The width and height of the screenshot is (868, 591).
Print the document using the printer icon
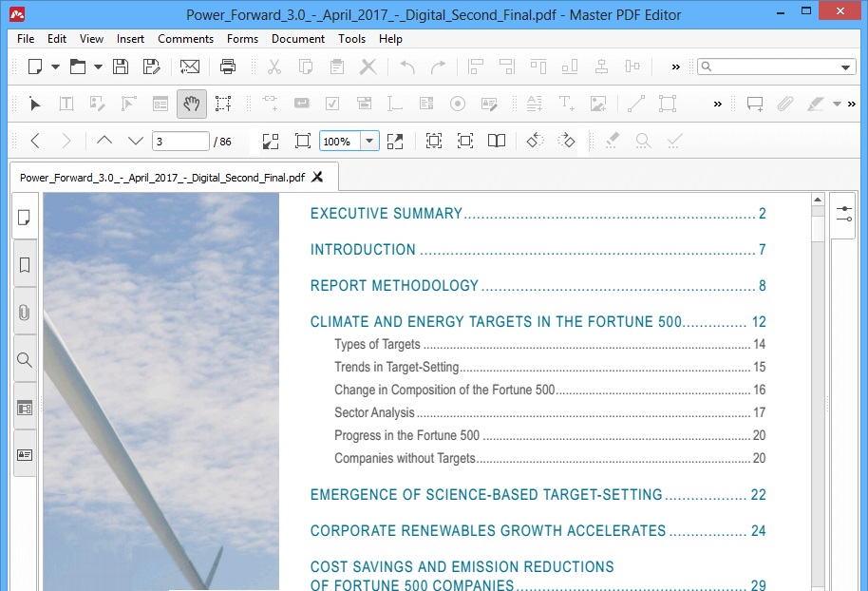pyautogui.click(x=228, y=67)
